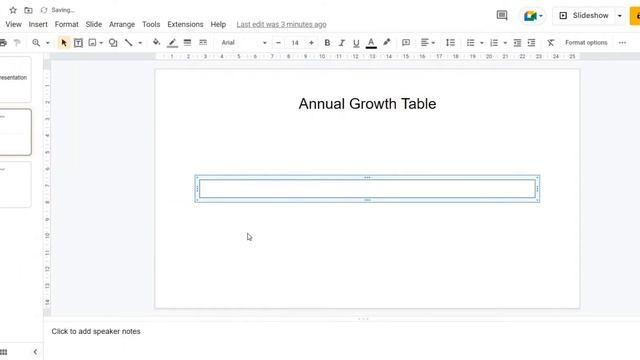Screen dimensions: 640x360
Task: Open the Arrange menu
Action: point(122,24)
